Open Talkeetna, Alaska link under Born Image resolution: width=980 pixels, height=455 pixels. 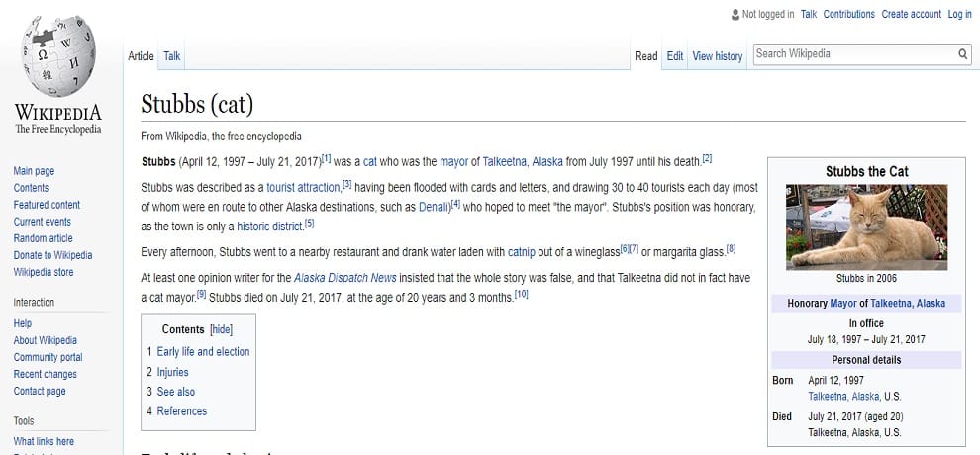click(x=843, y=396)
